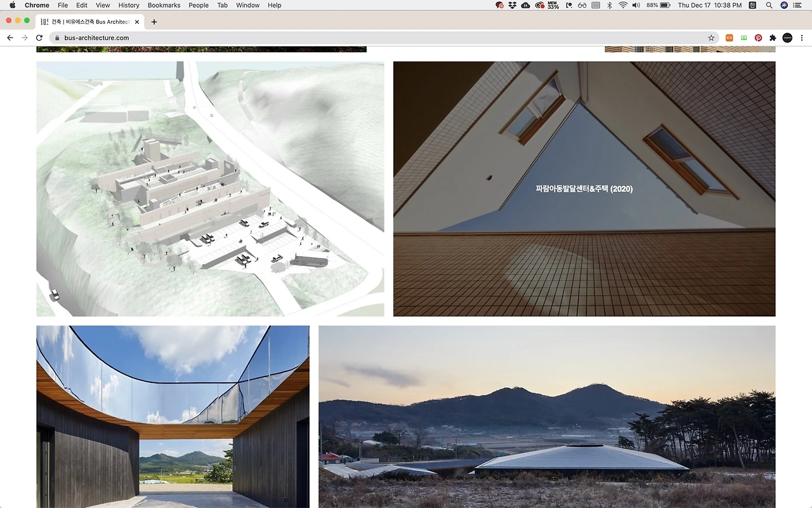Click the browser forward arrow
Viewport: 812px width, 508px height.
[x=25, y=38]
